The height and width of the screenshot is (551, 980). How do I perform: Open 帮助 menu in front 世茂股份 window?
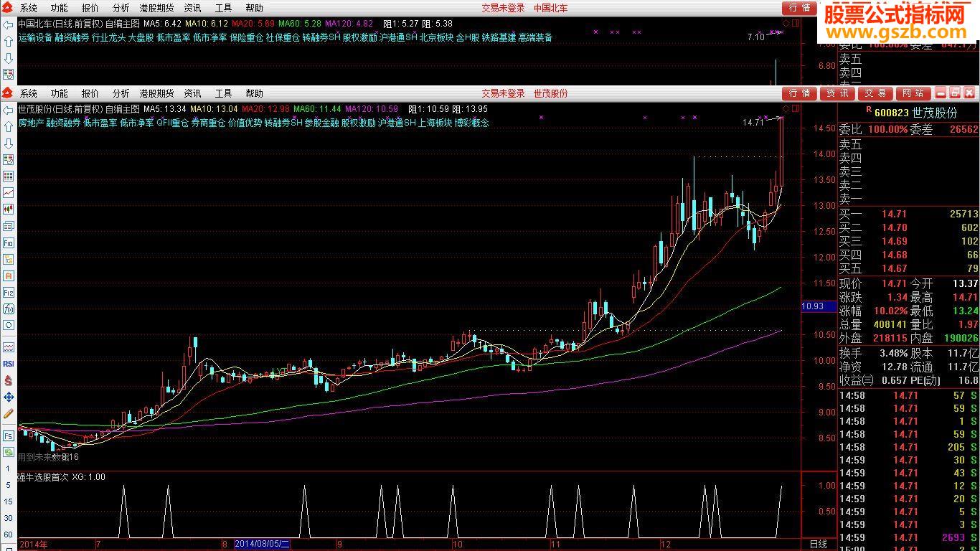click(255, 93)
